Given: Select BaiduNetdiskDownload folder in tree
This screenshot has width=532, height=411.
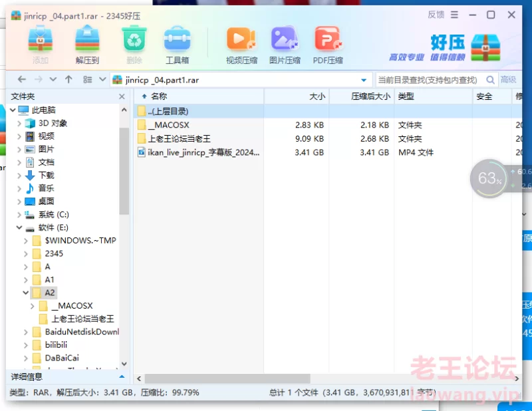Looking at the screenshot, I should coord(82,332).
